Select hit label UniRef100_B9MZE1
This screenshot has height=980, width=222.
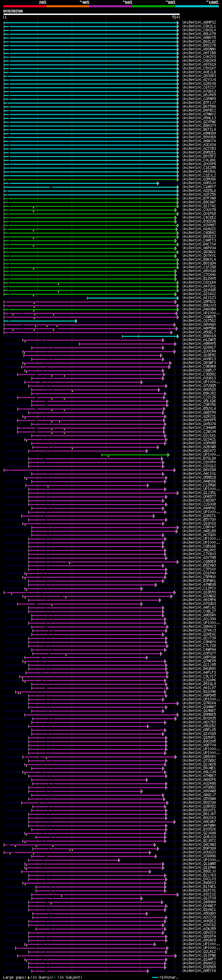pyautogui.click(x=199, y=153)
